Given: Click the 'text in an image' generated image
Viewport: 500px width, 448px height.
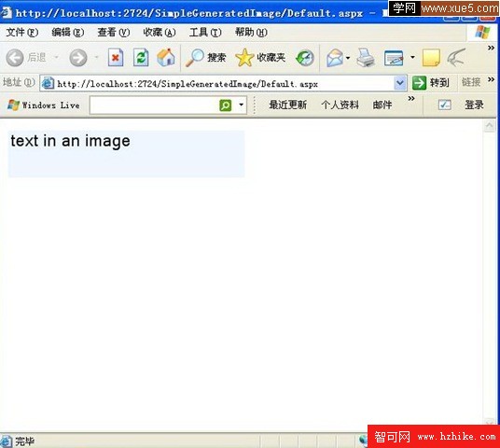Looking at the screenshot, I should 126,154.
